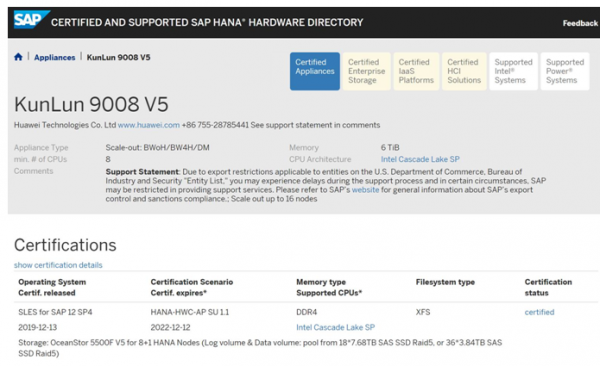Viewport: 600px width, 366px height.
Task: Click the Memory type column header
Action: (321, 282)
